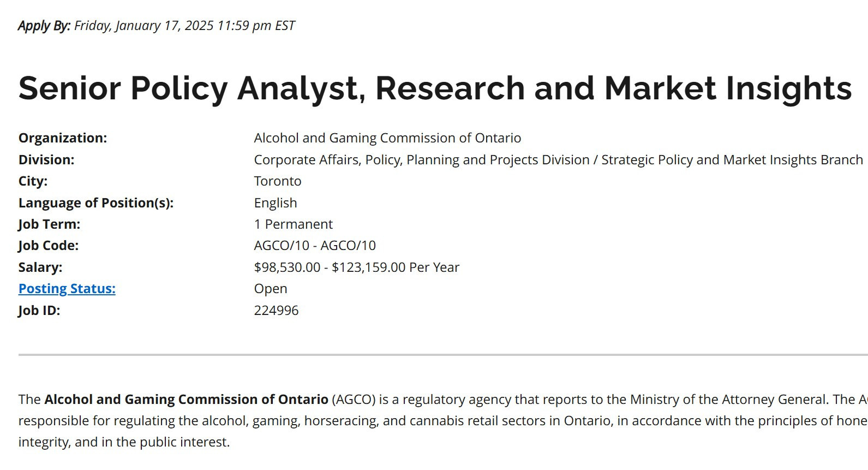868x470 pixels.
Task: Select the Alcohol and Gaming Commission organization value
Action: (387, 138)
